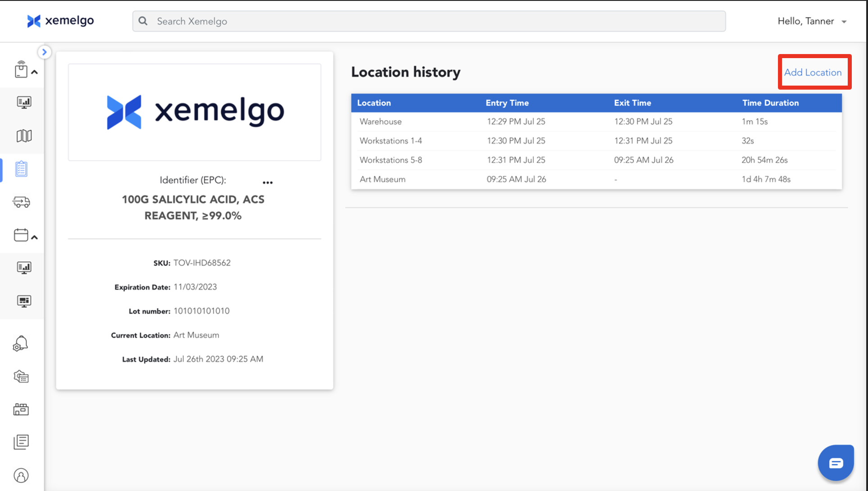Click the clipboard checklist sidebar icon
Screen dimensions: 868x491
[21, 169]
